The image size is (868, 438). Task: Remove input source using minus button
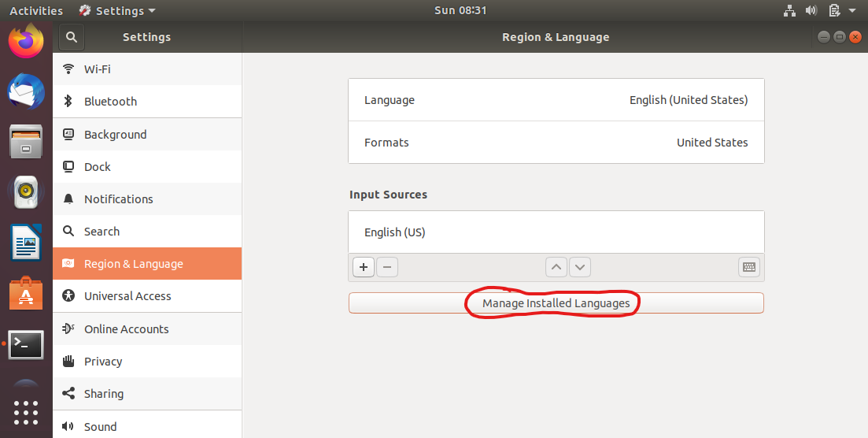387,267
